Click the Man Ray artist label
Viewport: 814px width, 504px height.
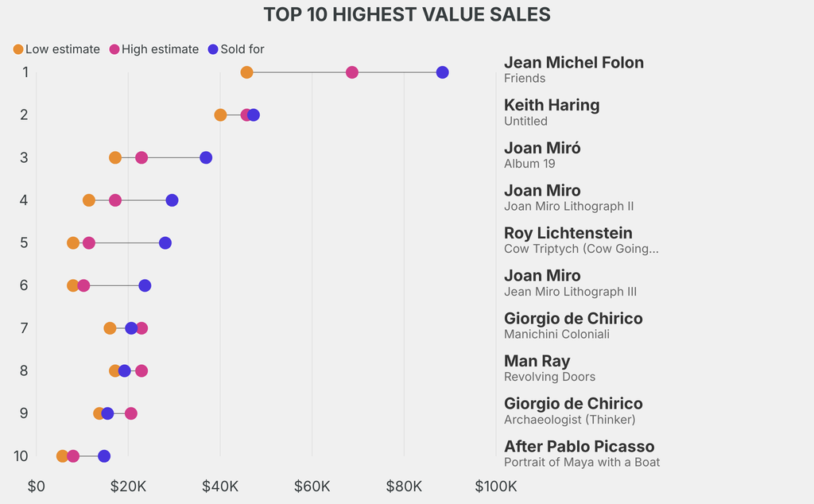pos(537,361)
